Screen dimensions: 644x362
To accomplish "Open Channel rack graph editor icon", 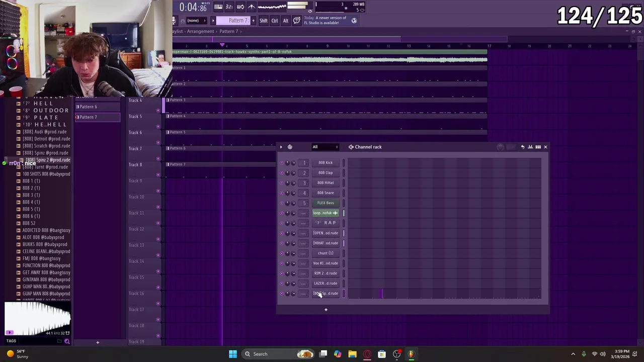I will [530, 147].
